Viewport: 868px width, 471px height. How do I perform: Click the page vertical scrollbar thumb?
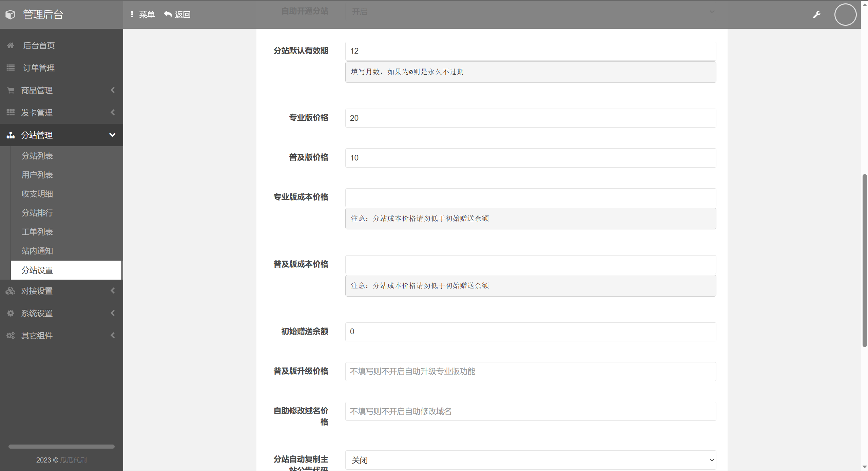tap(864, 260)
